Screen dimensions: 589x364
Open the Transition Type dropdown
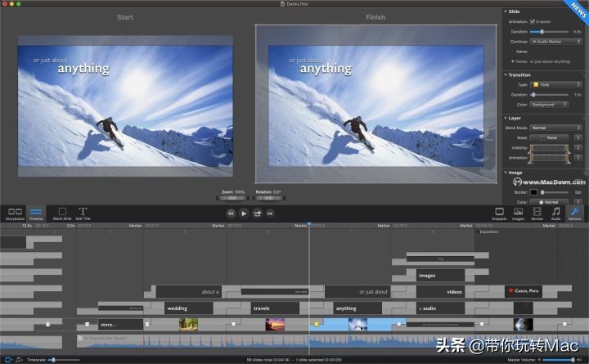(x=556, y=85)
